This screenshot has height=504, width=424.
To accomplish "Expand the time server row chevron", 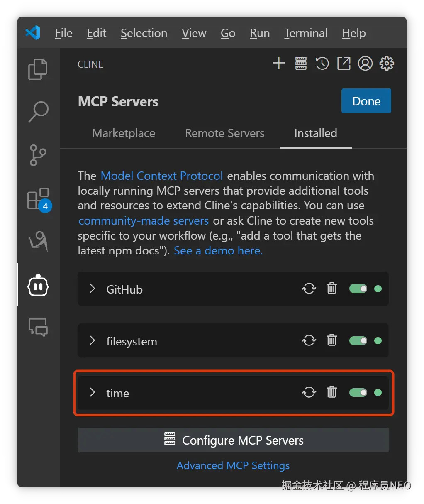I will coord(93,392).
